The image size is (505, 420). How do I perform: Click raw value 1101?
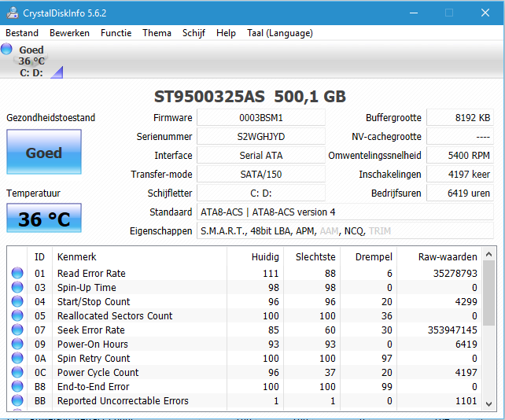tap(466, 400)
